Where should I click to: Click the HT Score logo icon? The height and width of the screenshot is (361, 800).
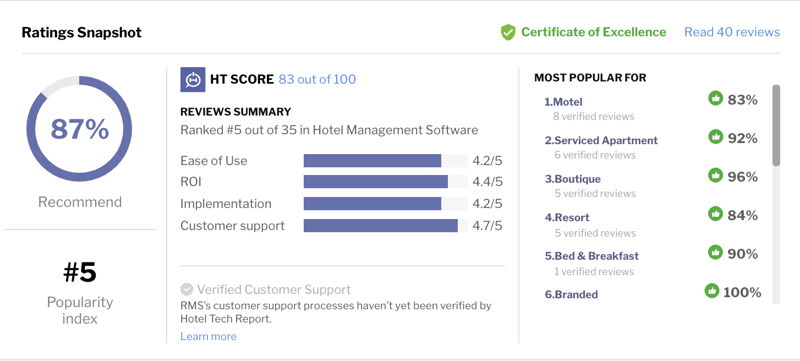pyautogui.click(x=193, y=80)
